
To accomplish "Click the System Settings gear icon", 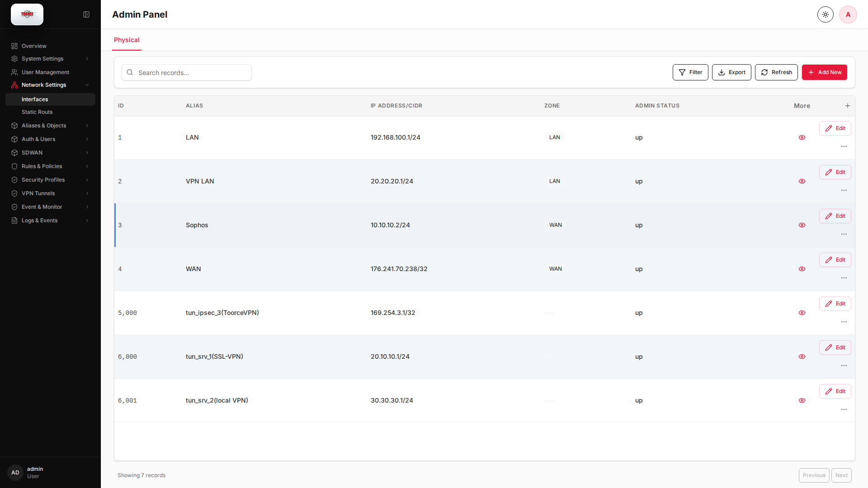I will point(14,59).
